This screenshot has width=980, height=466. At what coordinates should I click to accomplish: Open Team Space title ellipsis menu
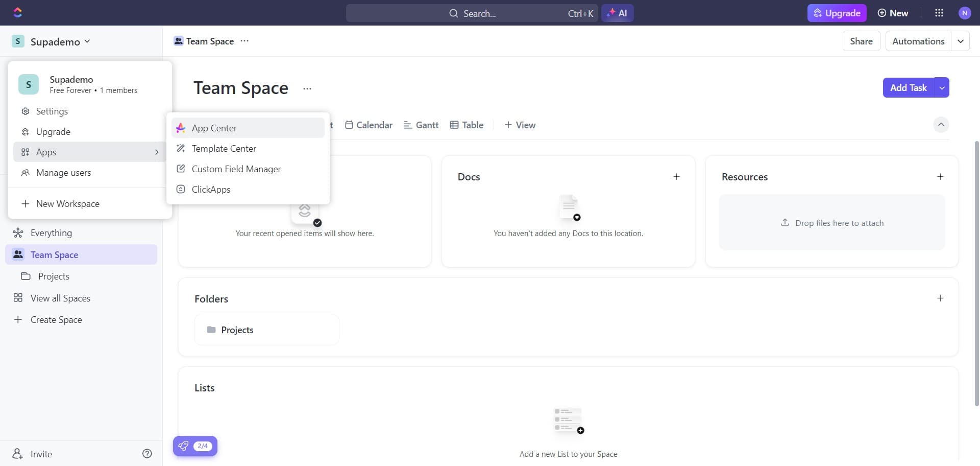307,88
